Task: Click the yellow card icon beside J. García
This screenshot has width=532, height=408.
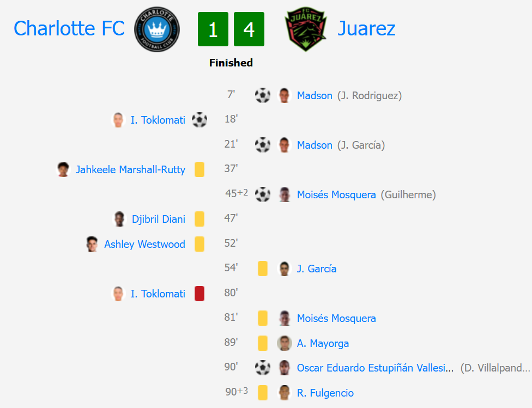Action: pyautogui.click(x=263, y=269)
